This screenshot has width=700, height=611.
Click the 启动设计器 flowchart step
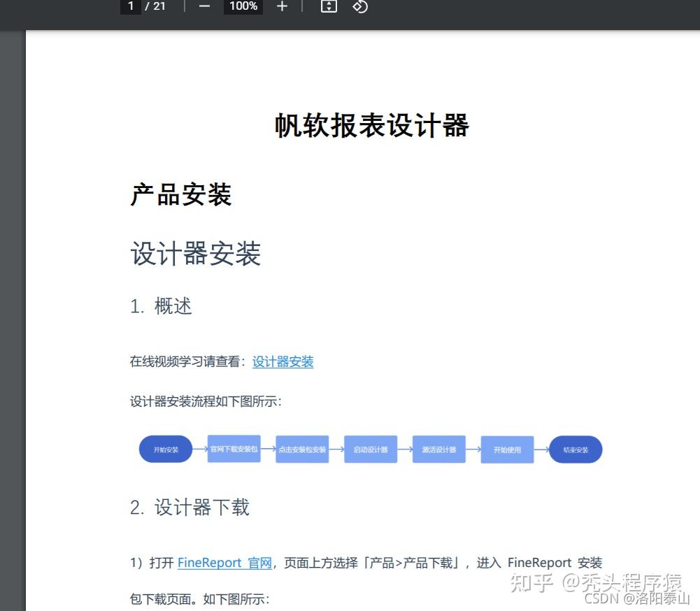click(x=371, y=450)
